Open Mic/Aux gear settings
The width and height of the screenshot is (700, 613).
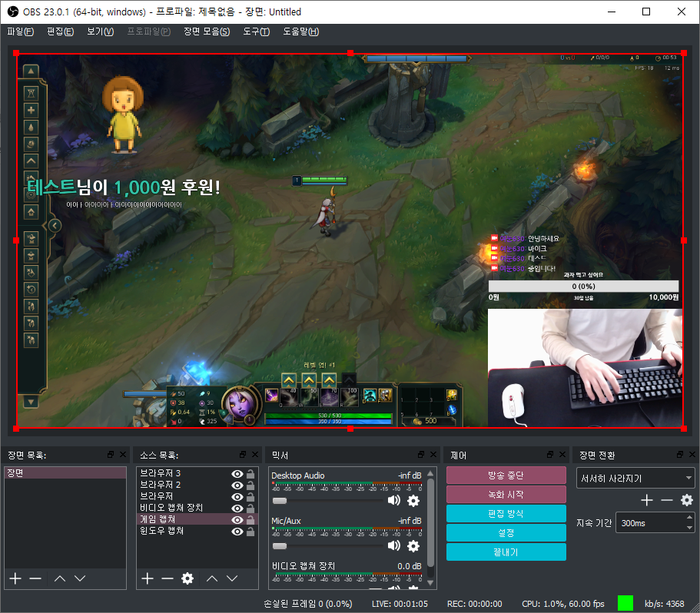[x=413, y=545]
